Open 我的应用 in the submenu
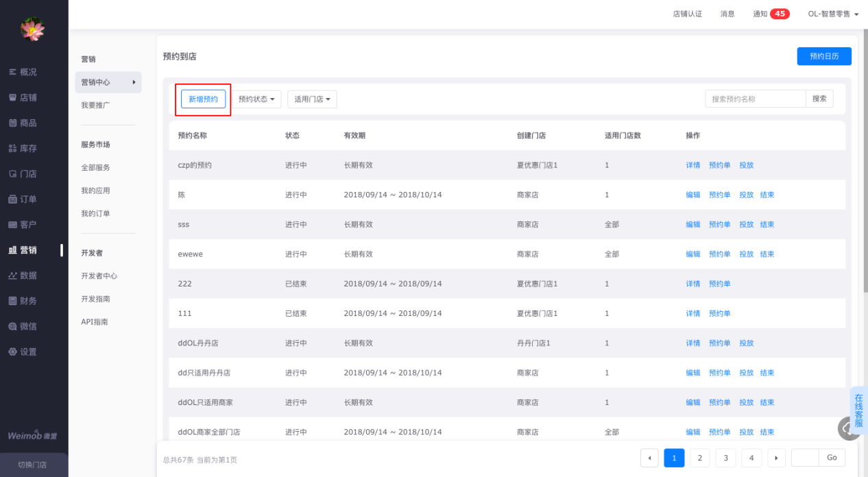This screenshot has width=868, height=477. [95, 191]
